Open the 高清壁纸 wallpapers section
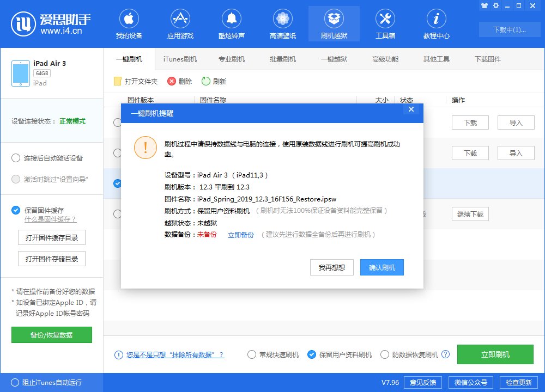 coord(282,23)
